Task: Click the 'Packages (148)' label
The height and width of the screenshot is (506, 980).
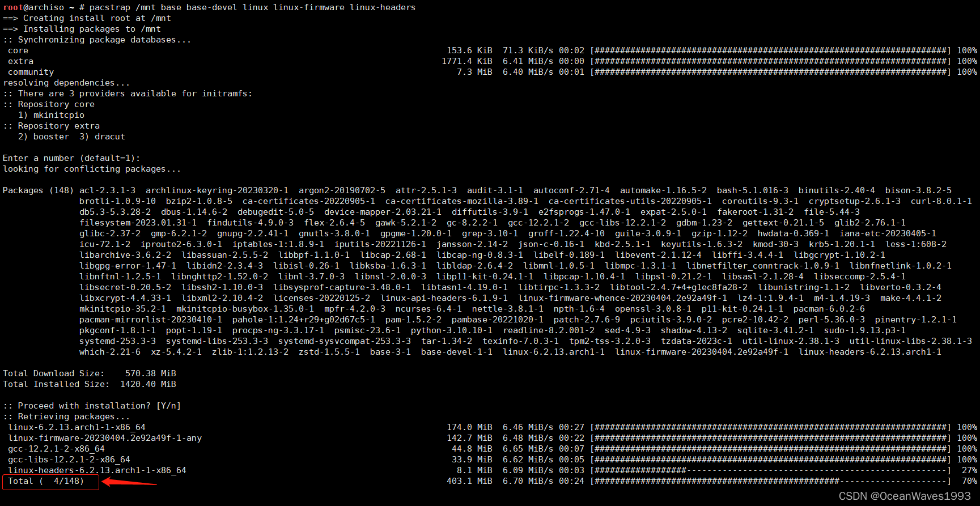Action: point(38,190)
